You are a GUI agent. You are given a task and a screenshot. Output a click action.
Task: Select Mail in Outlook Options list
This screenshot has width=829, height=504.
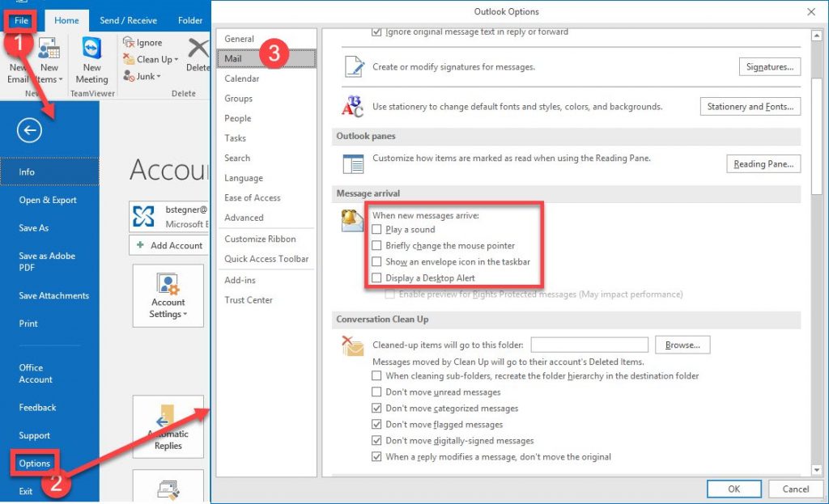coord(266,58)
